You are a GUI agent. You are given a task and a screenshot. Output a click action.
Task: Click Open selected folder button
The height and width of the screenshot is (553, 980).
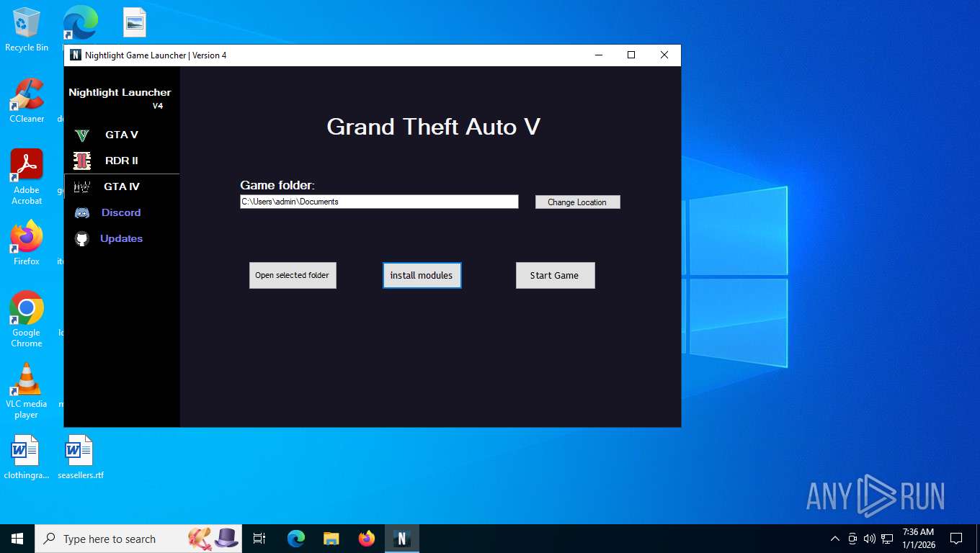pos(293,275)
